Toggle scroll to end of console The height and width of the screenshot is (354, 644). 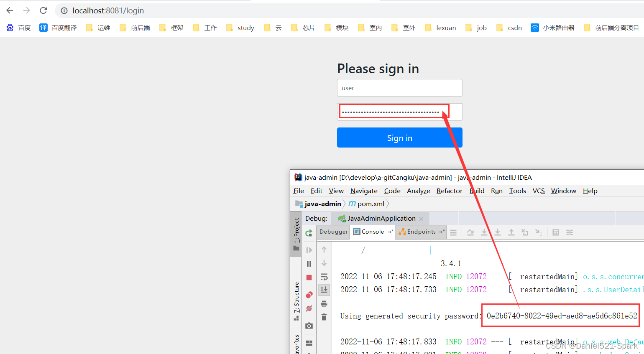324,290
